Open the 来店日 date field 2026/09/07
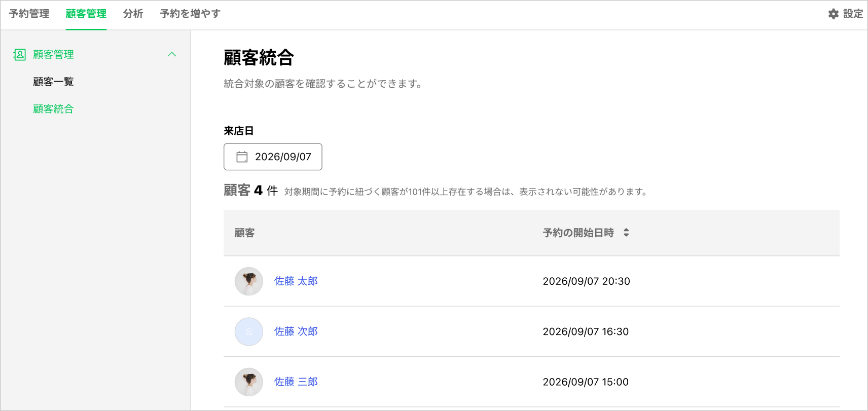The height and width of the screenshot is (411, 868). [273, 157]
